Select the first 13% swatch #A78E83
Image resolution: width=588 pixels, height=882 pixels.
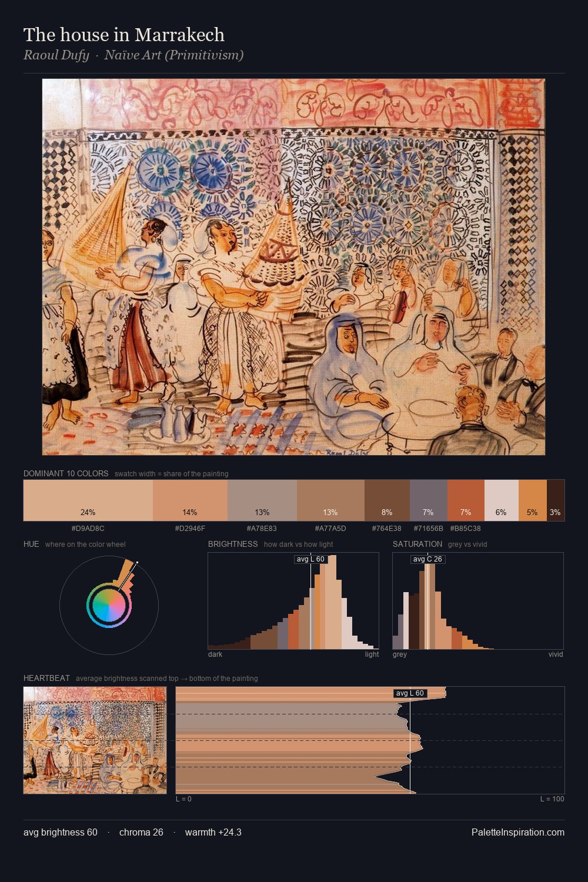point(262,500)
